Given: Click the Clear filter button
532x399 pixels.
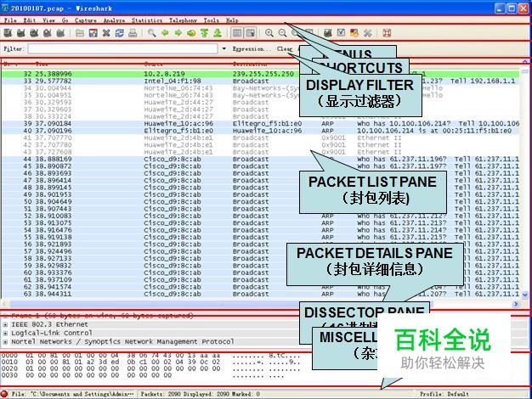Looking at the screenshot, I should coord(285,49).
